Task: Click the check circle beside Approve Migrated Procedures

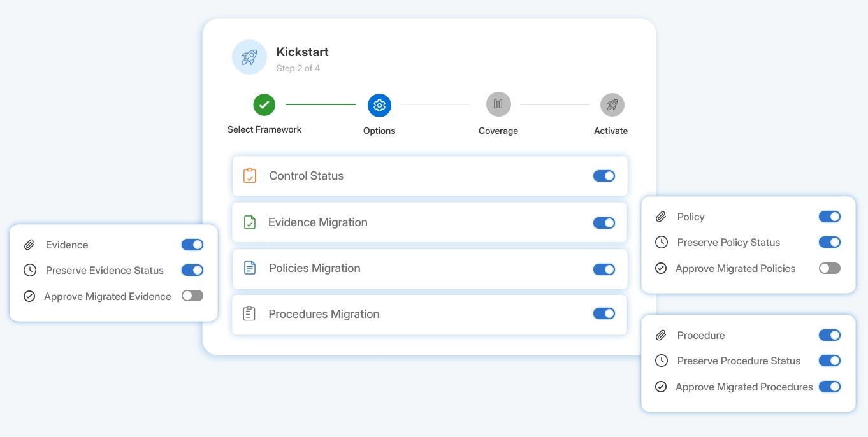Action: [661, 387]
